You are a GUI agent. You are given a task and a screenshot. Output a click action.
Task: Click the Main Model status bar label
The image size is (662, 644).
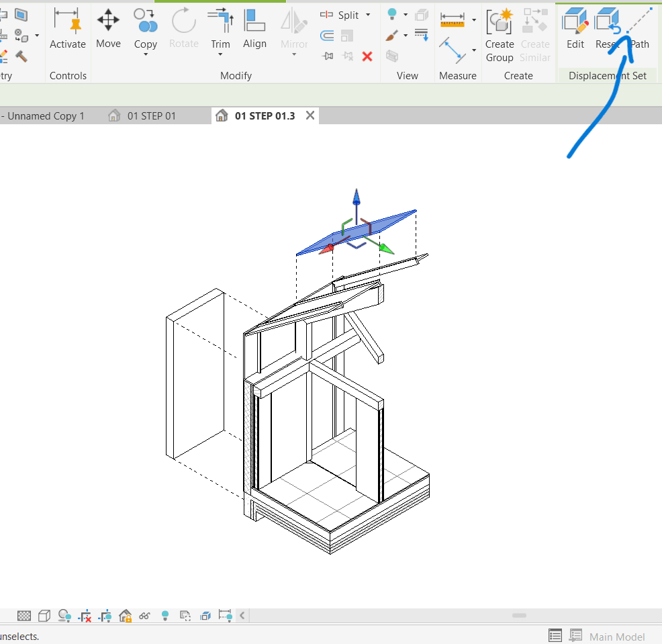[x=617, y=637]
